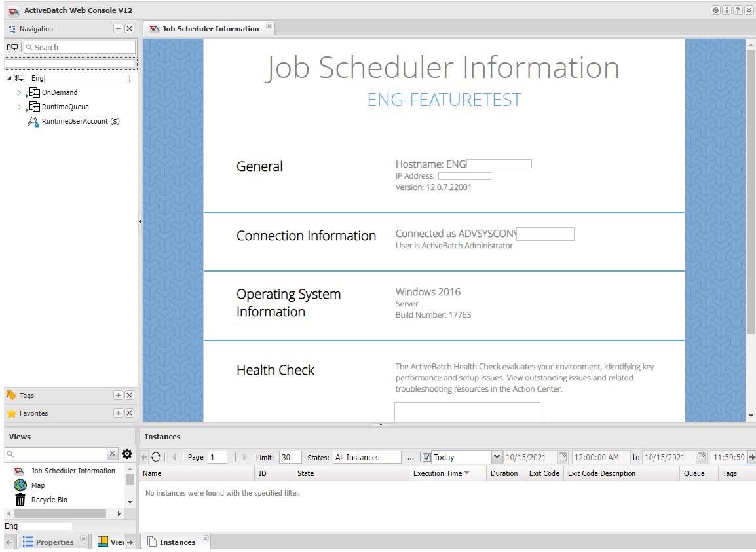The image size is (756, 552).
Task: Switch to the Properties tab
Action: click(x=54, y=542)
